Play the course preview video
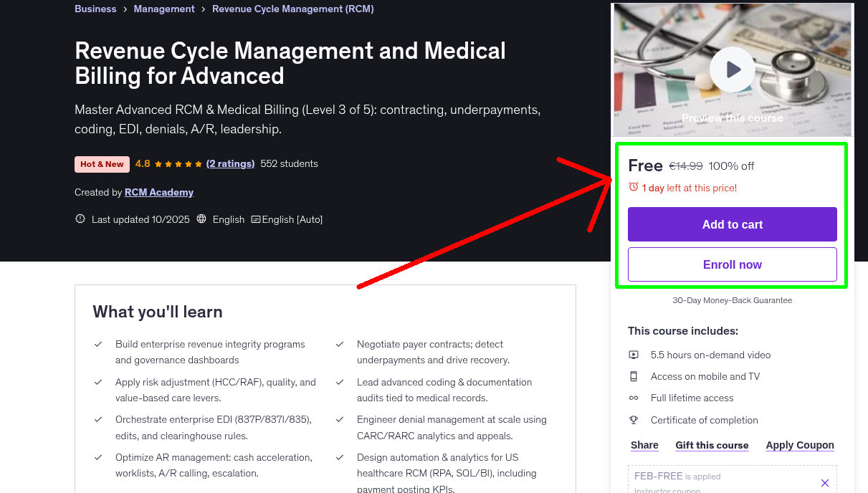Image resolution: width=868 pixels, height=493 pixels. tap(732, 69)
